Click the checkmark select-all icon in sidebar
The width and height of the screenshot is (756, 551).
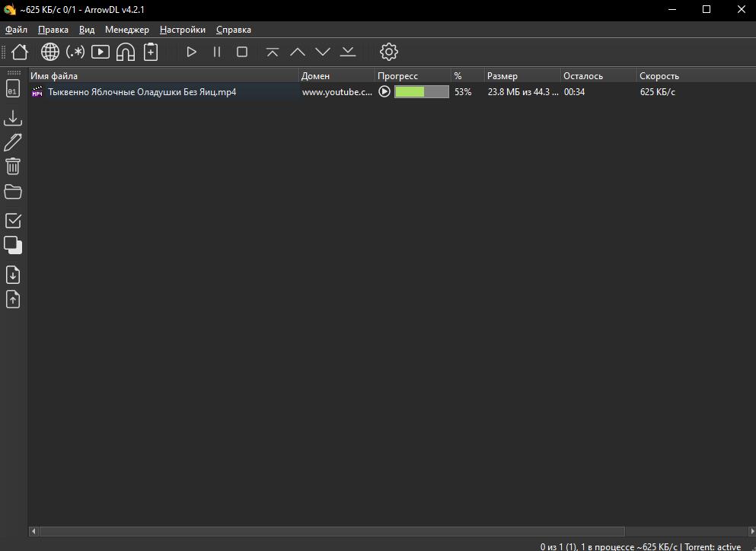pyautogui.click(x=13, y=221)
